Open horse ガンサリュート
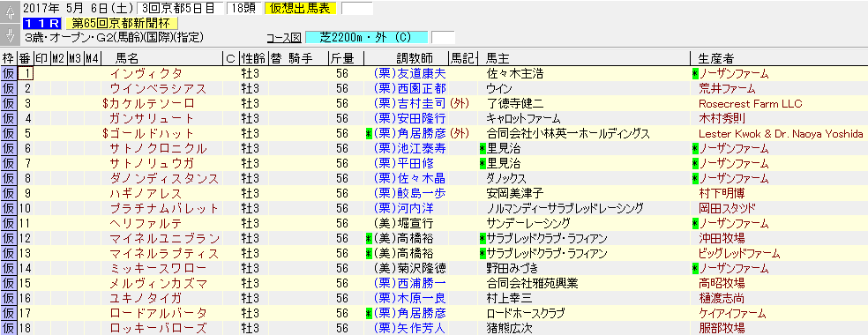This screenshot has width=868, height=335. pyautogui.click(x=152, y=118)
